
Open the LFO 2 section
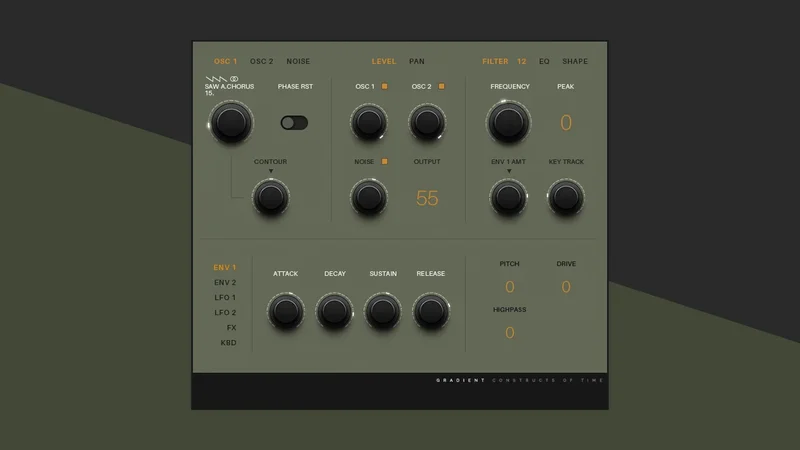coord(225,312)
